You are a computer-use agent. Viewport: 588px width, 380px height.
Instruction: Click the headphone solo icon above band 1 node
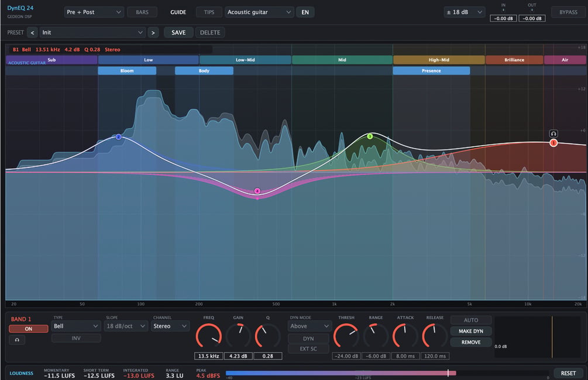(553, 133)
